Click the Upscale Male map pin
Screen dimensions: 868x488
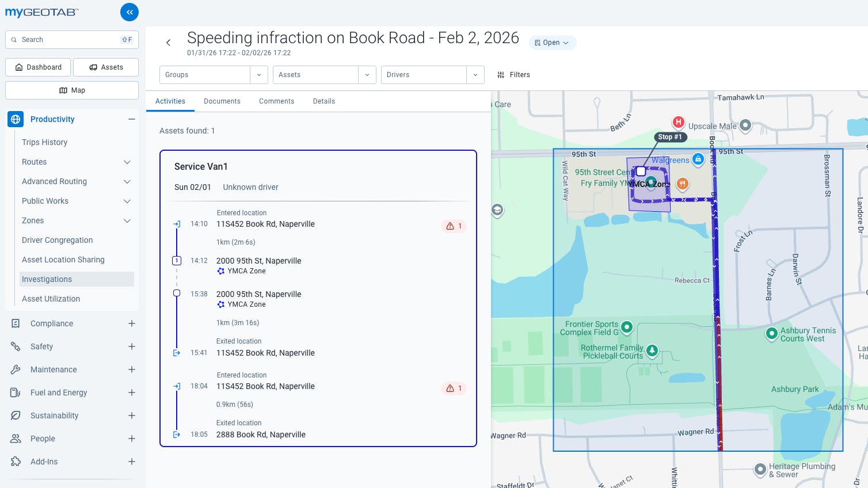[x=745, y=125]
